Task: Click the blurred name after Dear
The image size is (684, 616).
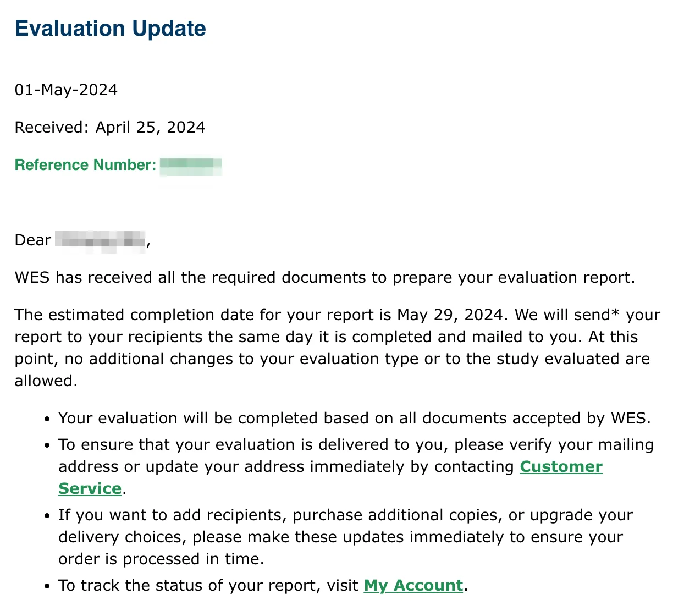Action: point(101,241)
